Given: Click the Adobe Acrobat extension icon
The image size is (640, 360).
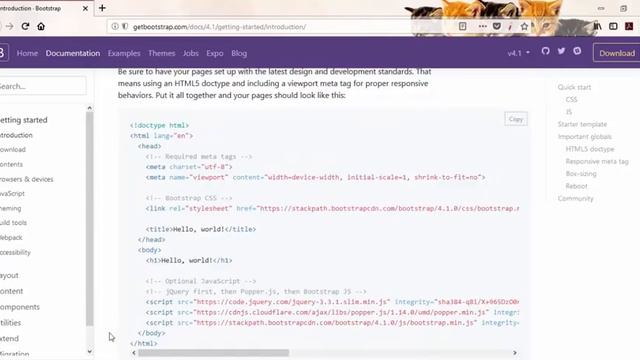Looking at the screenshot, I should 629,27.
